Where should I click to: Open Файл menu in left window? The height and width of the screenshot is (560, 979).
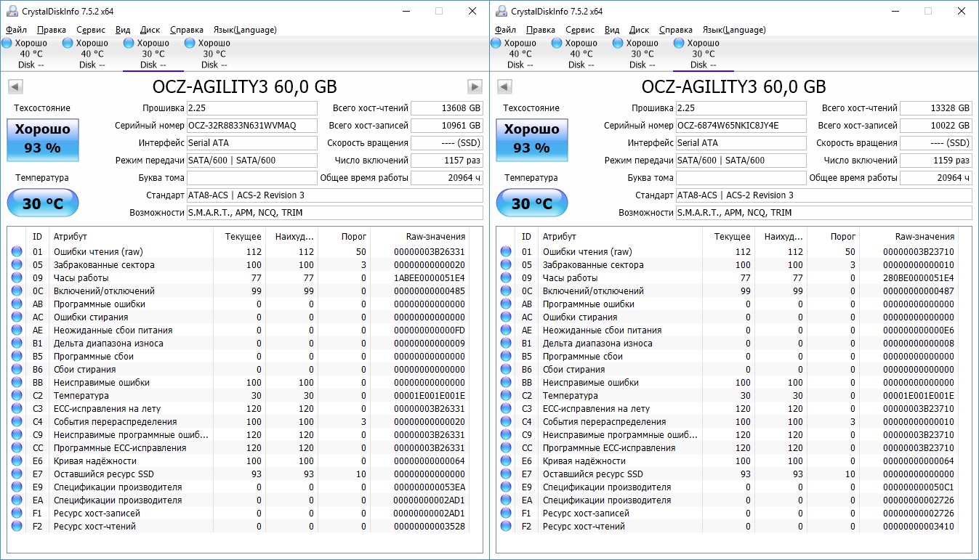(x=16, y=30)
